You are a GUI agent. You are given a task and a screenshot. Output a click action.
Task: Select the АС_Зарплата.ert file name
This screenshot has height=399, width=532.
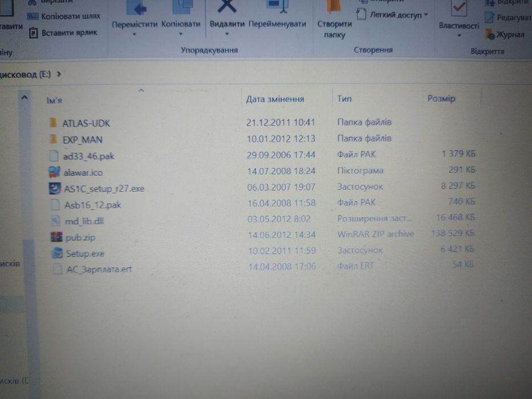[99, 269]
